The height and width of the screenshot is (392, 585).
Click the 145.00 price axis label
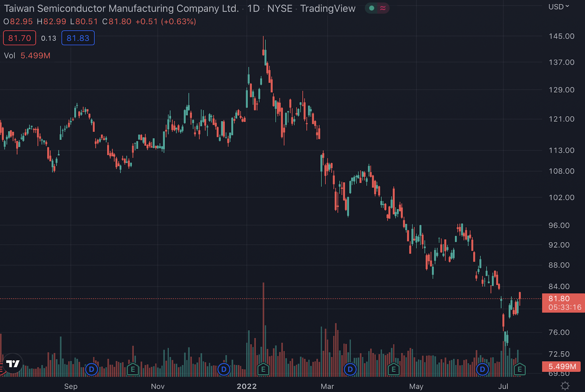click(561, 36)
